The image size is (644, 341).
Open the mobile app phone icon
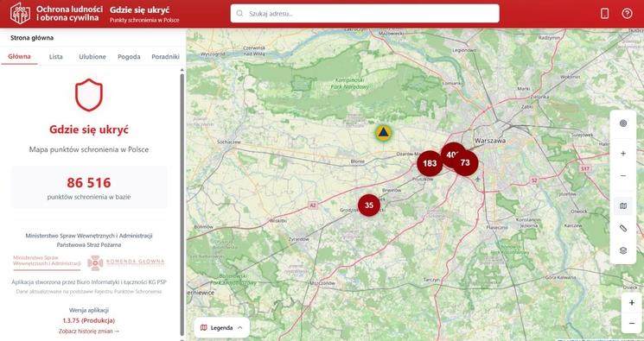(604, 14)
